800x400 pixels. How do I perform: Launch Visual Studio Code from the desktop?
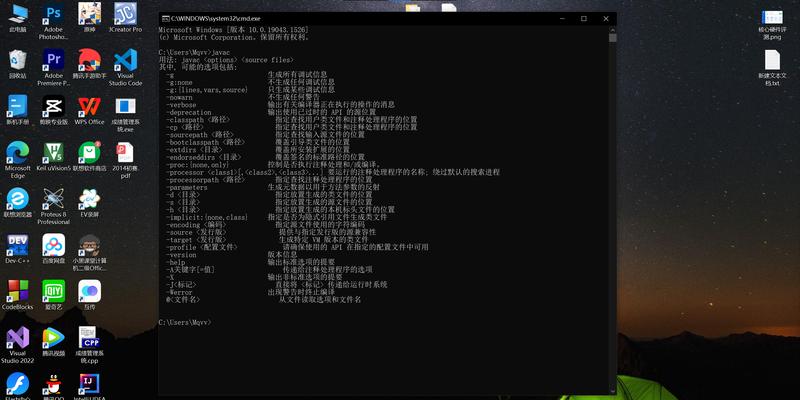coord(125,67)
